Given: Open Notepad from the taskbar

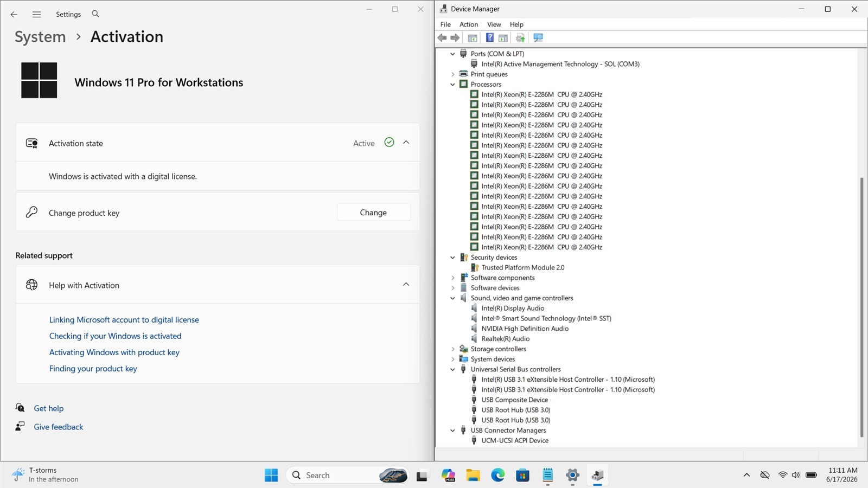Looking at the screenshot, I should click(x=548, y=476).
